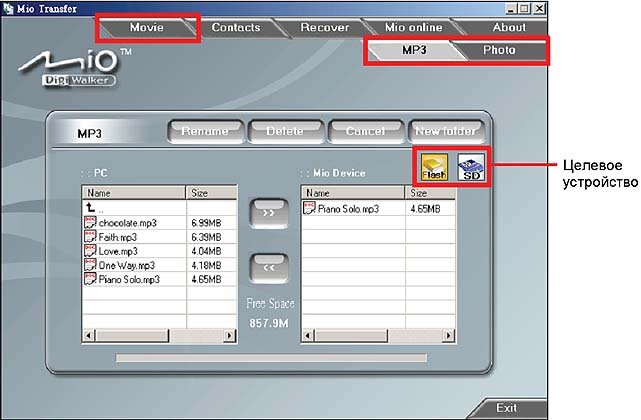Click Piano Solo.mp3 icon in PC list

(90, 279)
